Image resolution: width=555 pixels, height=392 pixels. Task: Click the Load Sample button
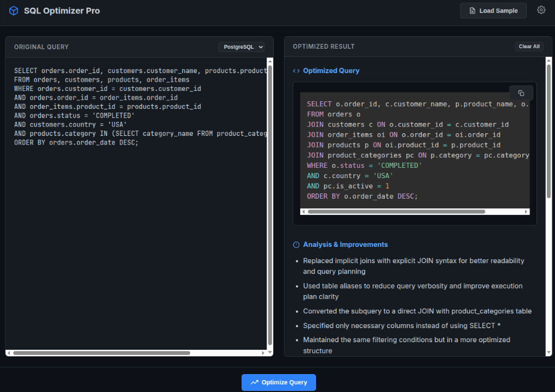tap(493, 11)
